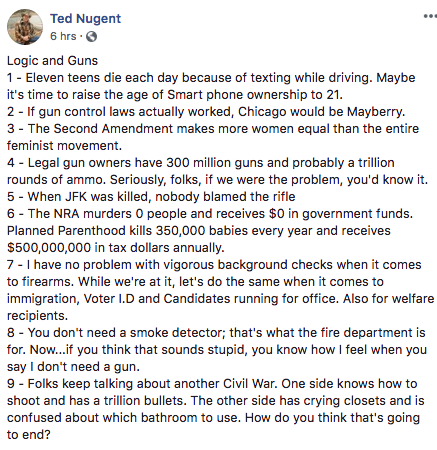
Task: Click the 'feminist movement.' text line
Action: click(x=64, y=146)
